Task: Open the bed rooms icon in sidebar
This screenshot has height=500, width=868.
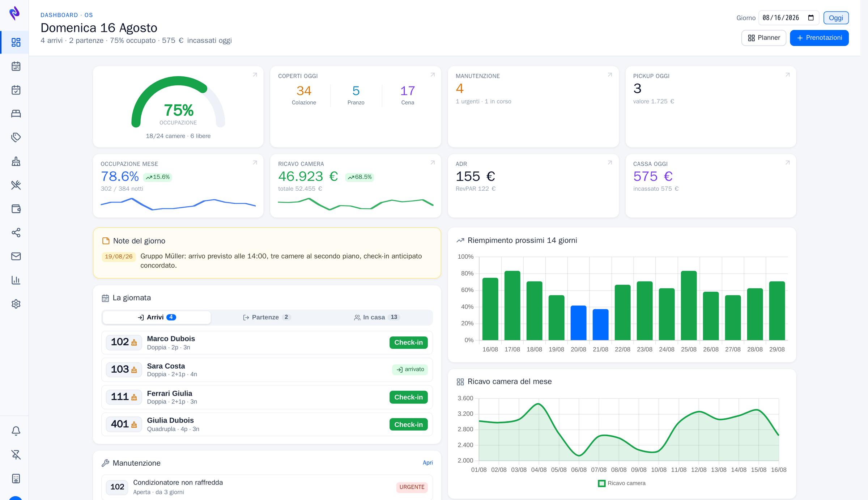Action: (x=16, y=114)
